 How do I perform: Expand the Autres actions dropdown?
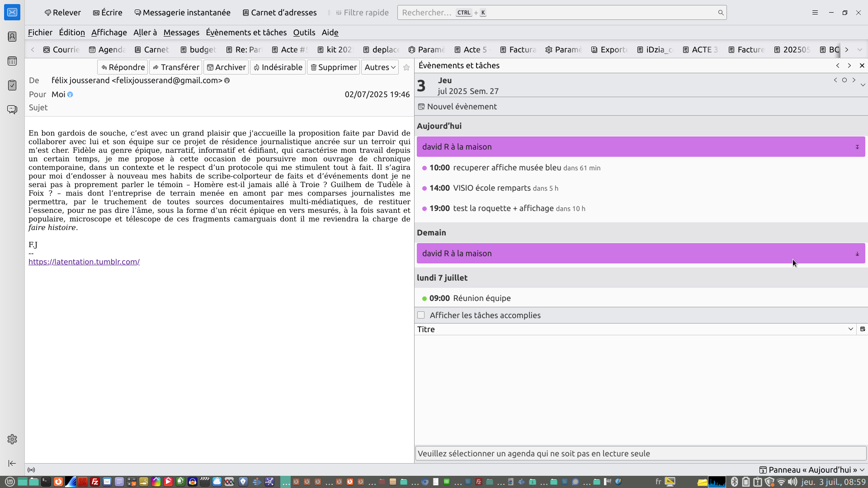click(380, 67)
